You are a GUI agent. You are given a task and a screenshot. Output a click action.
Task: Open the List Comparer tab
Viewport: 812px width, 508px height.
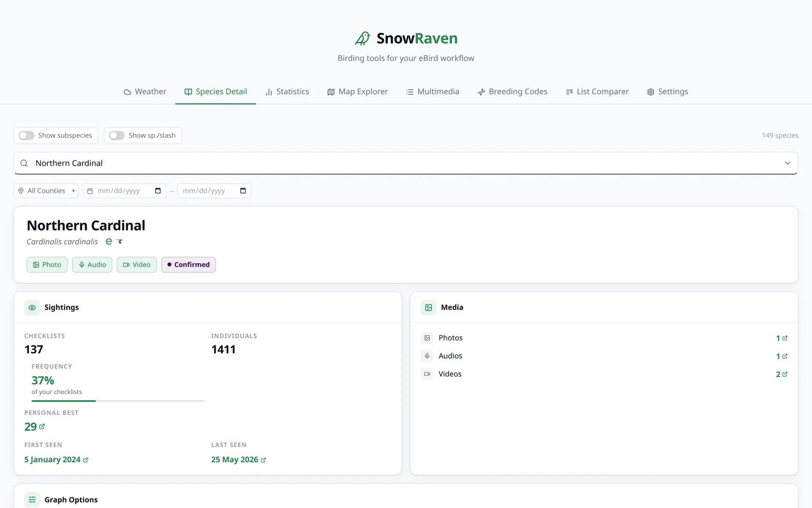point(597,91)
